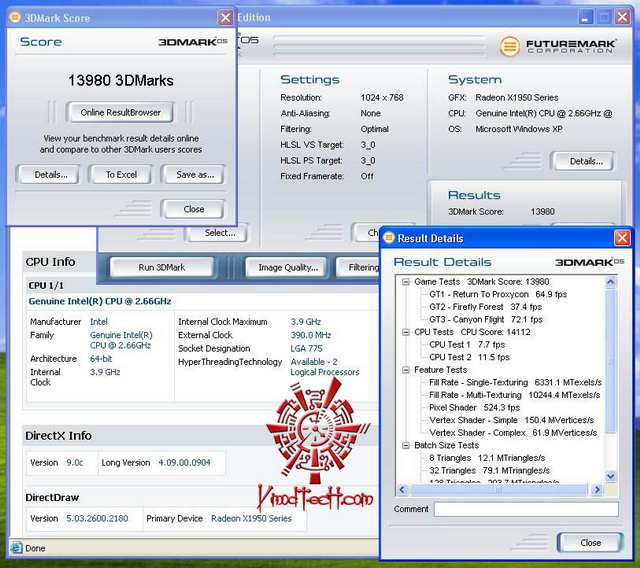Click External Clock value '390.0 MHz'
Viewport: 640px width, 568px height.
coord(311,335)
